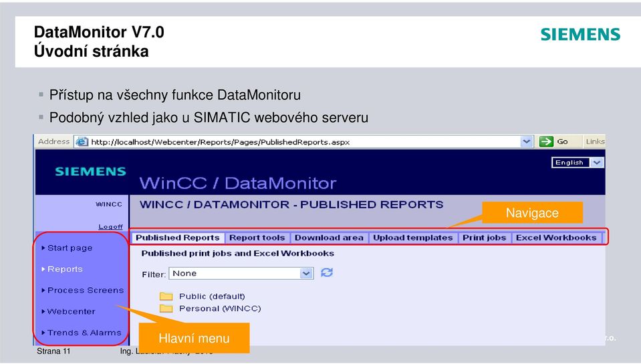Click the refresh icon beside the Filter dropdown
The image size is (641, 364).
click(x=327, y=272)
